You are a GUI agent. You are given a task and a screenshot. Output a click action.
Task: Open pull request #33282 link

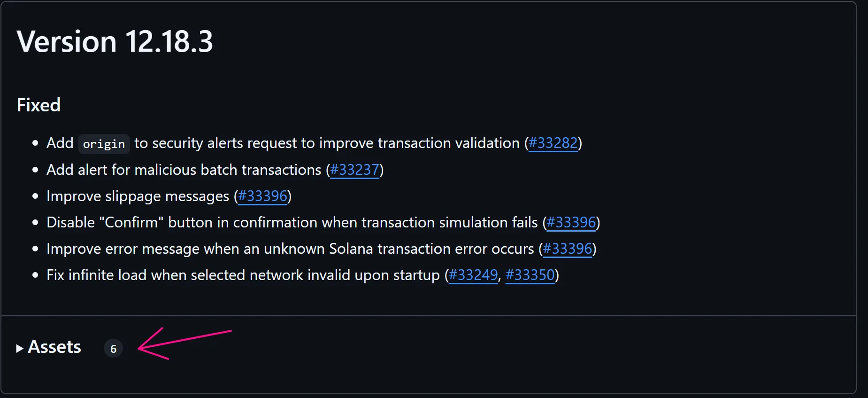pos(553,143)
